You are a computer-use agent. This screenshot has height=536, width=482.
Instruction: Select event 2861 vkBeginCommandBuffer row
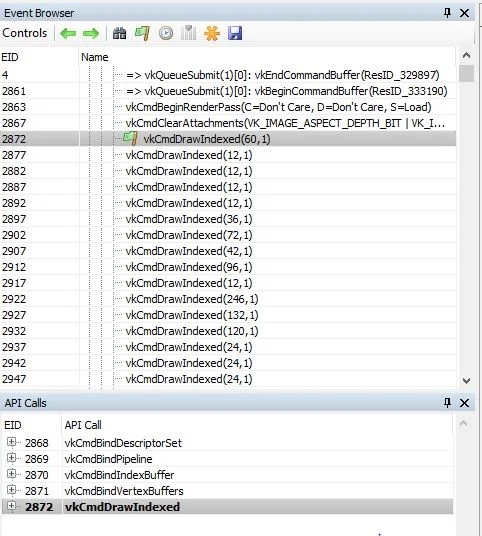228,91
